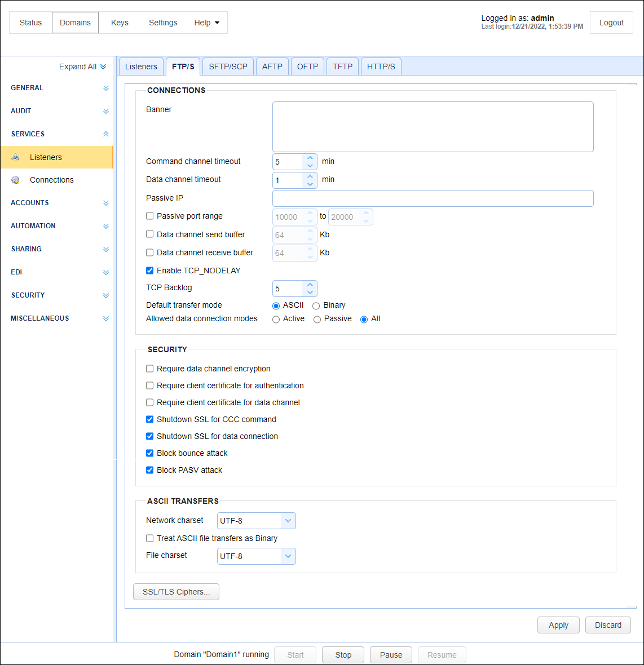Image resolution: width=644 pixels, height=665 pixels.
Task: Click the Connections gear icon in the sidebar
Action: click(16, 180)
